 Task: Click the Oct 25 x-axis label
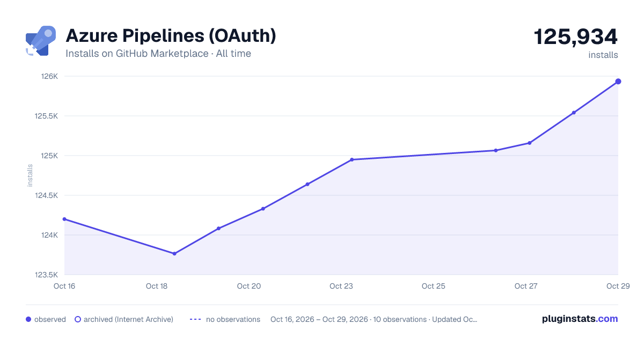click(434, 286)
